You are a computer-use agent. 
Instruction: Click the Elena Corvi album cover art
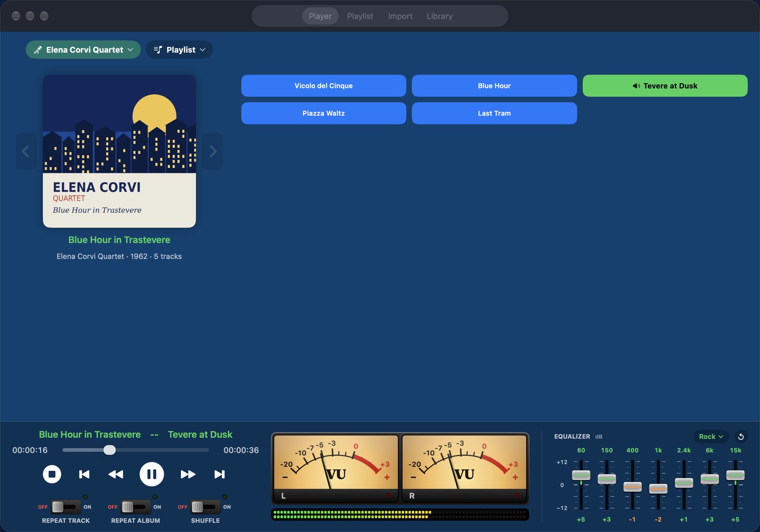click(119, 151)
